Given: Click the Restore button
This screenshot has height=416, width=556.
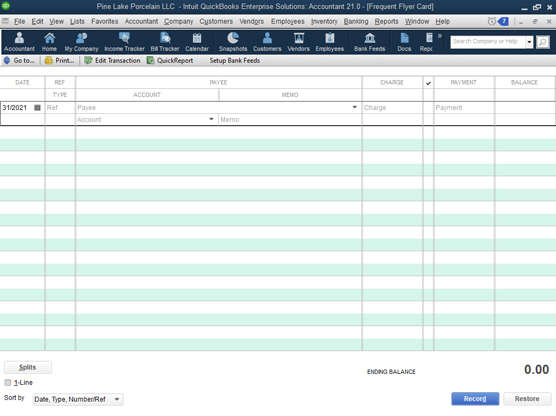Looking at the screenshot, I should [x=527, y=399].
